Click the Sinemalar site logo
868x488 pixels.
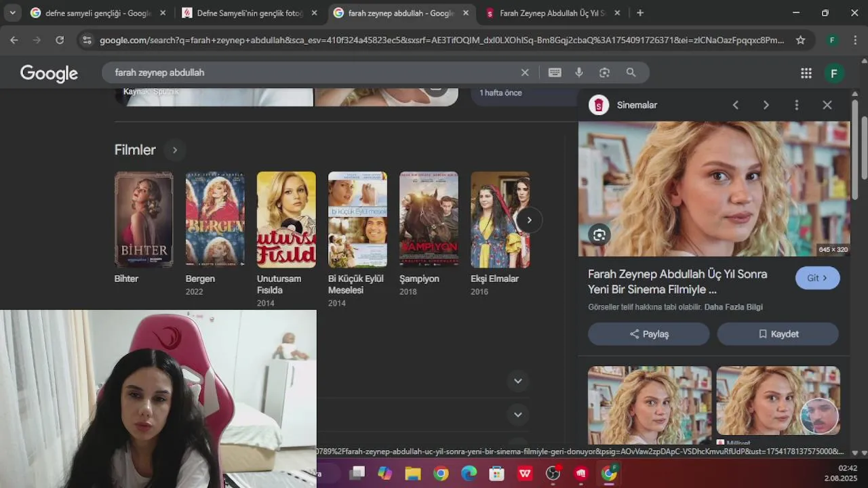pyautogui.click(x=598, y=105)
